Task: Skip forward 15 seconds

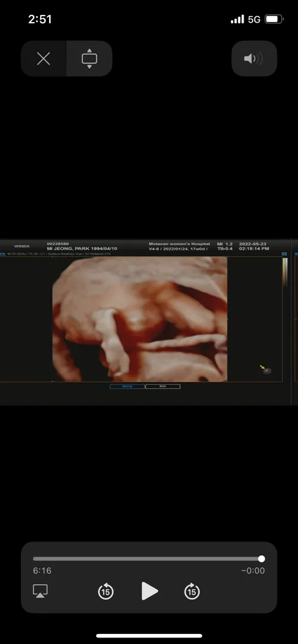Action: tap(192, 592)
